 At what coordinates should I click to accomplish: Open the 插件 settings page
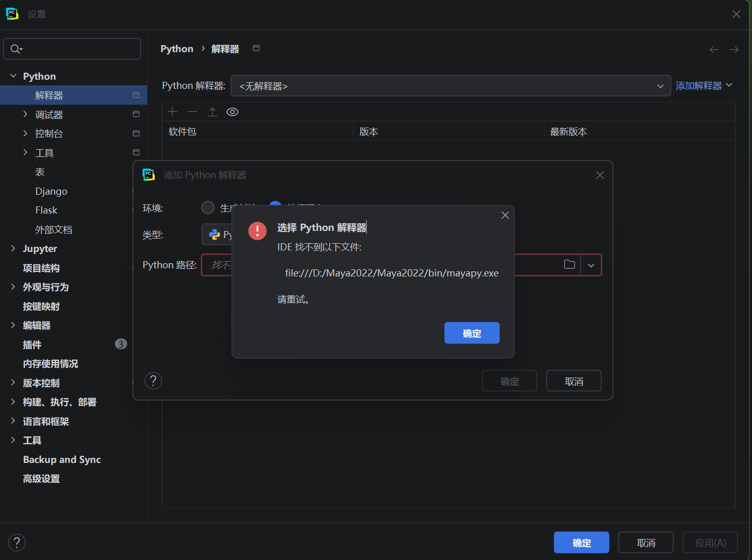click(x=32, y=344)
